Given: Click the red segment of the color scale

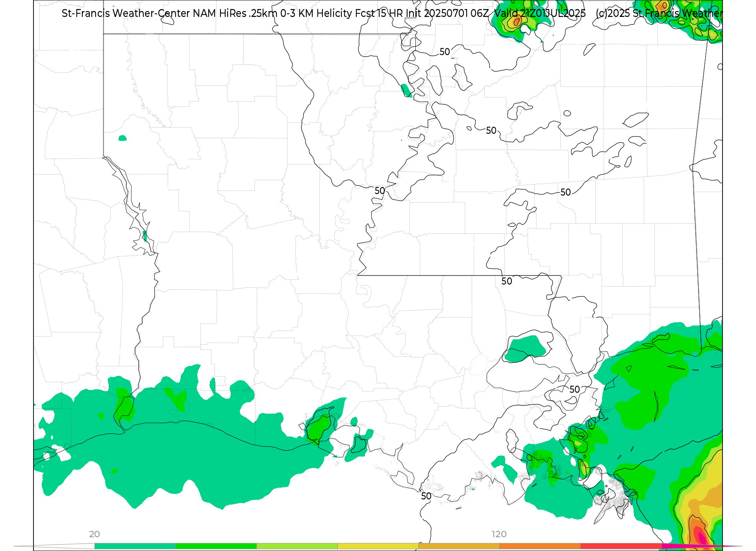Looking at the screenshot, I should pyautogui.click(x=621, y=546).
